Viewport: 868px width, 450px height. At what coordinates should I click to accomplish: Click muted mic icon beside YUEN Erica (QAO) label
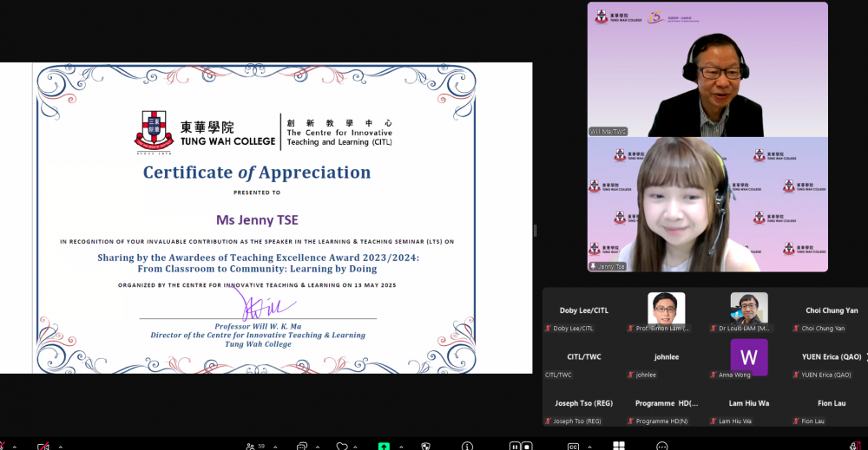pyautogui.click(x=796, y=375)
